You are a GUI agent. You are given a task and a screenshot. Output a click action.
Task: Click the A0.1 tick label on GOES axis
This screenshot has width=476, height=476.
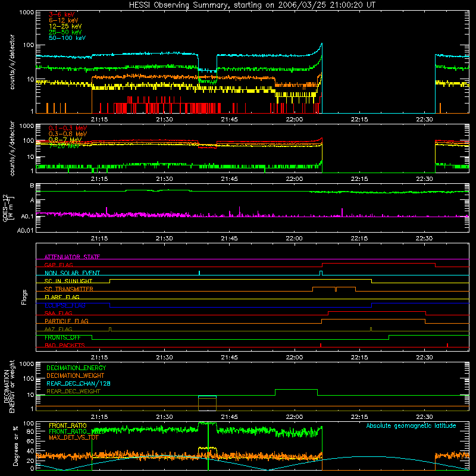tap(27, 217)
